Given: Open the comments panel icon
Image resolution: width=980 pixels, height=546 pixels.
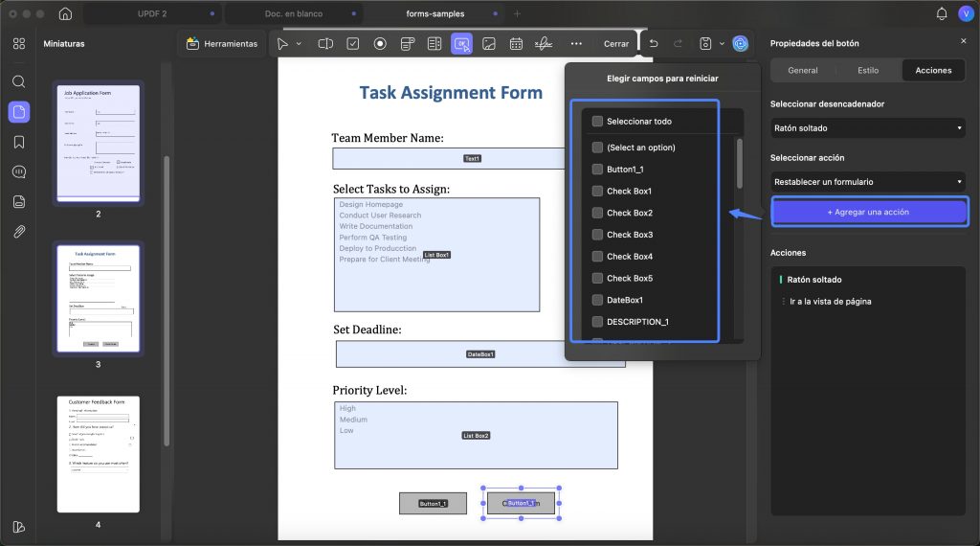Looking at the screenshot, I should (19, 172).
